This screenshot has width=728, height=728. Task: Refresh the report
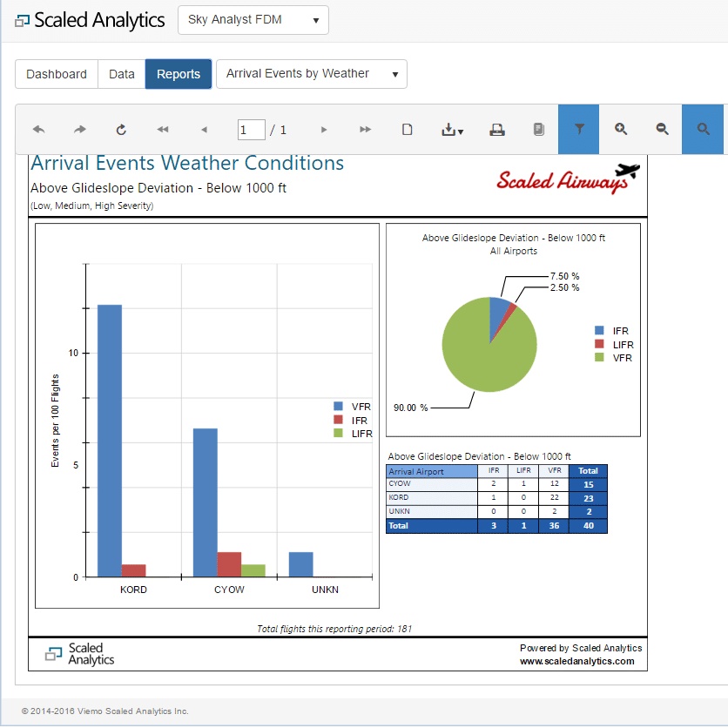click(121, 130)
